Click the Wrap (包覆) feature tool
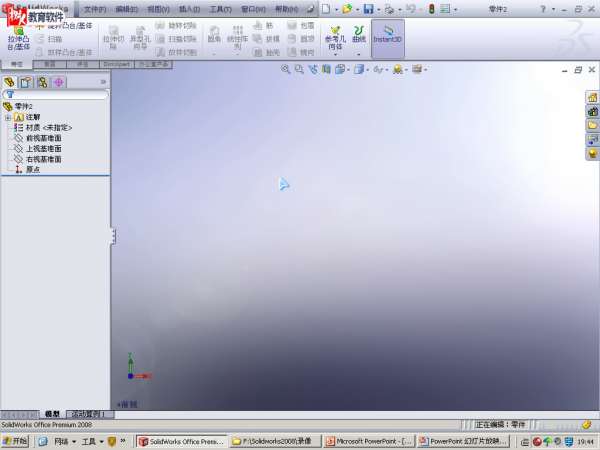Screen dimensions: 600x450 tap(301, 26)
